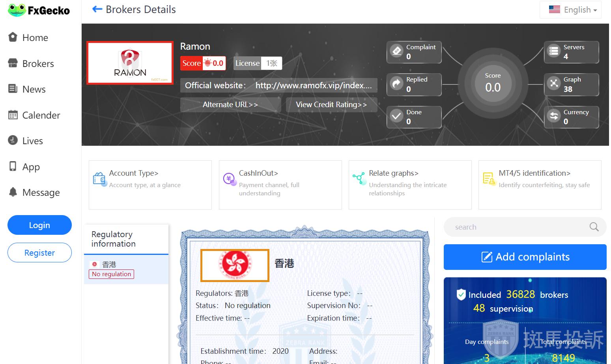Click the Currency exchange icon
The image size is (611, 364).
[554, 116]
